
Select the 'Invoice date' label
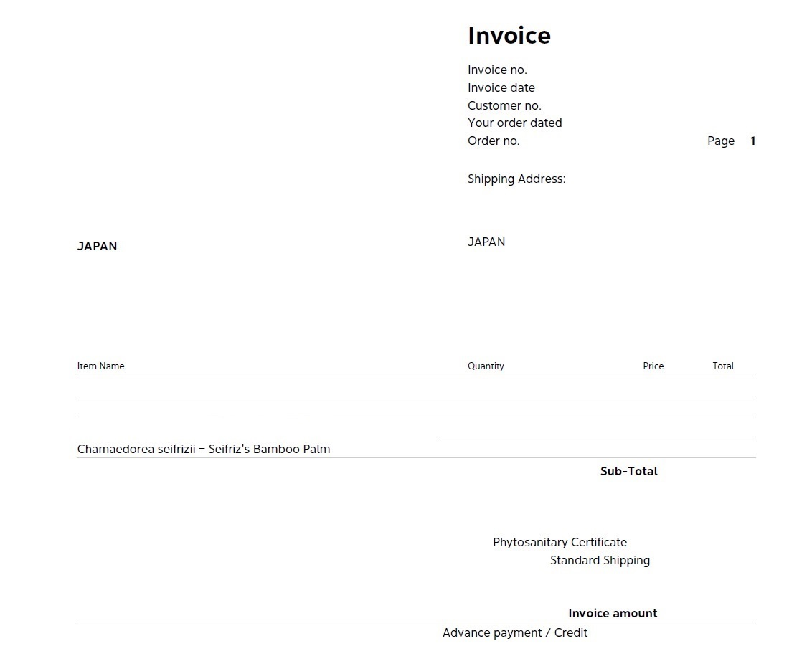tap(501, 87)
